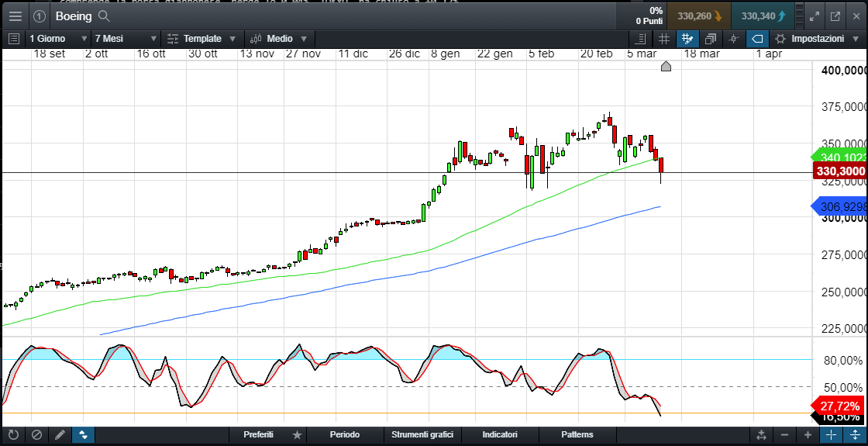Viewport: 868px width, 446px height.
Task: Click the Boeing instrument name
Action: pyautogui.click(x=74, y=16)
